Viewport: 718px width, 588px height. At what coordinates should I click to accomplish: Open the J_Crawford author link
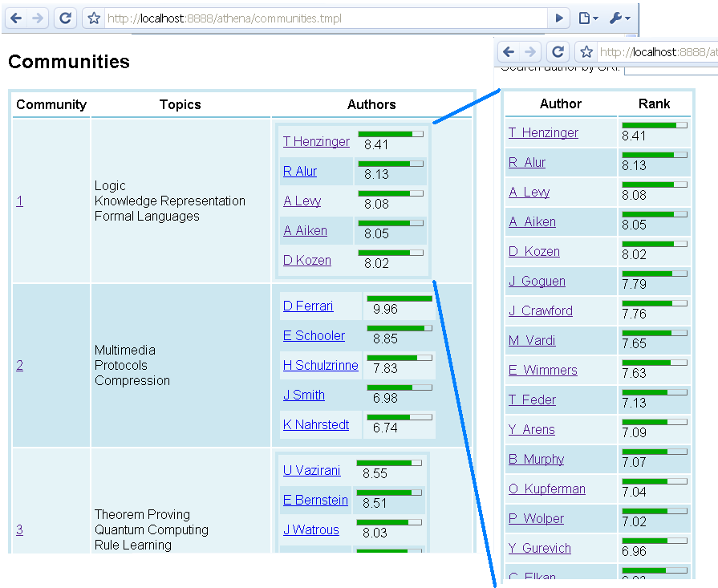541,310
